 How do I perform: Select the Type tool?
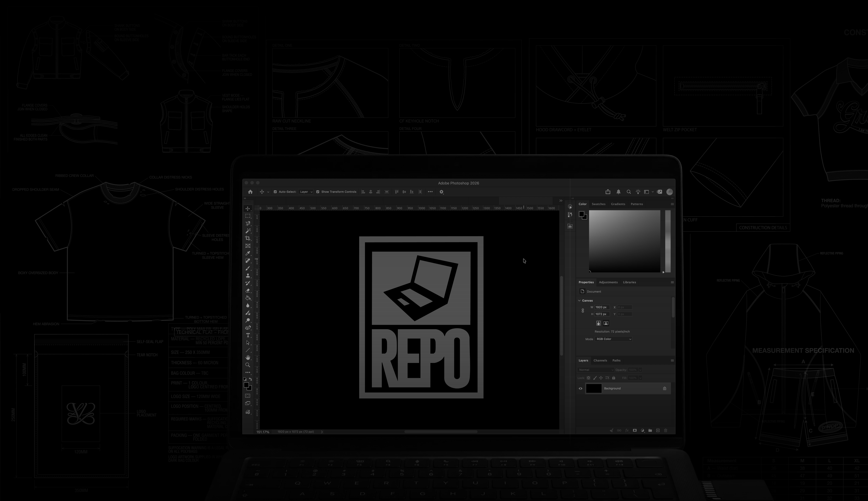(x=248, y=335)
